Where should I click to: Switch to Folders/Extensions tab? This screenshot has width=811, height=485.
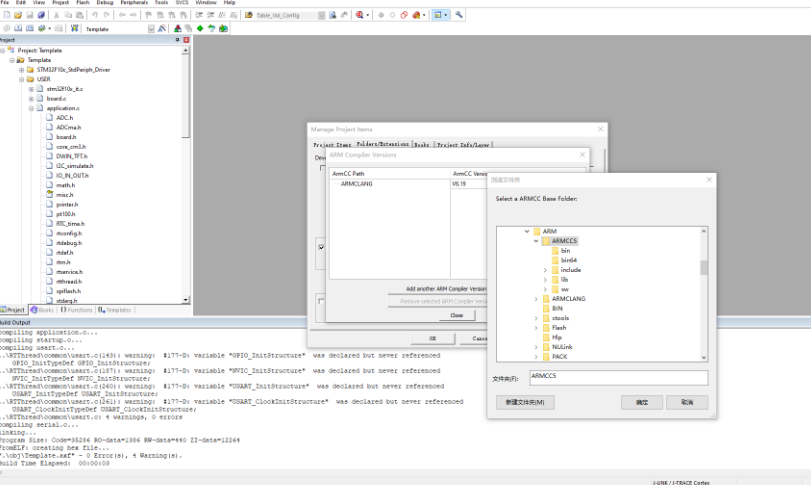point(383,144)
